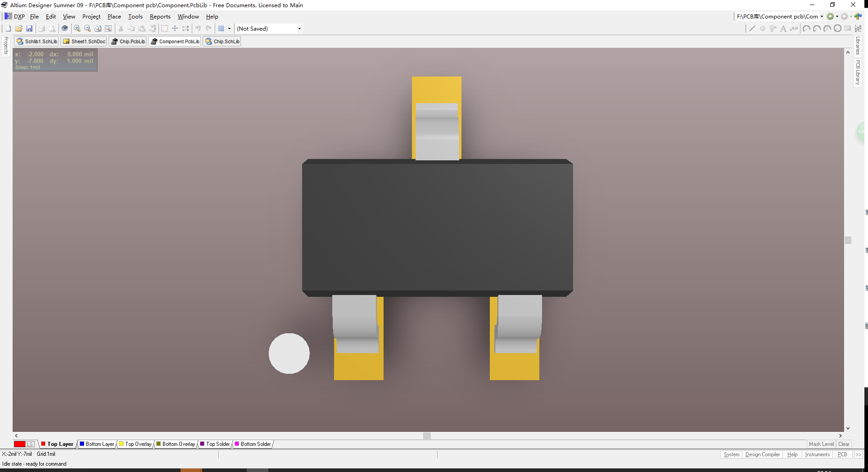Select the Place Via tool
This screenshot has height=472, width=868.
(x=773, y=28)
